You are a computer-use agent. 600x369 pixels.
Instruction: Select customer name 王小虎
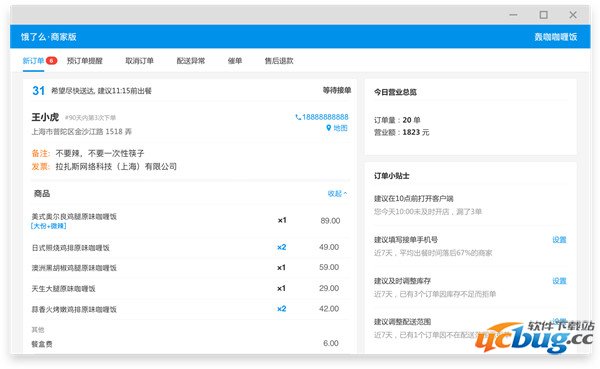click(45, 117)
